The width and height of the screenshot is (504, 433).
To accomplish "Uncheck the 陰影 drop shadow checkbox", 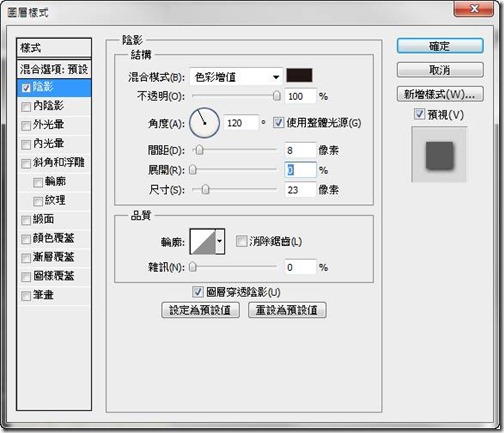I will [x=26, y=88].
